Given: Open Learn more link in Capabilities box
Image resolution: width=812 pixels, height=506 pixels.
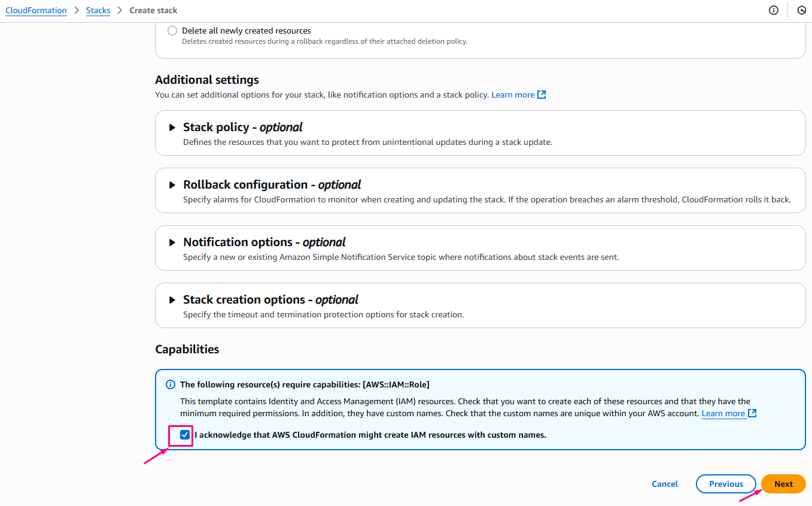Looking at the screenshot, I should tap(723, 413).
